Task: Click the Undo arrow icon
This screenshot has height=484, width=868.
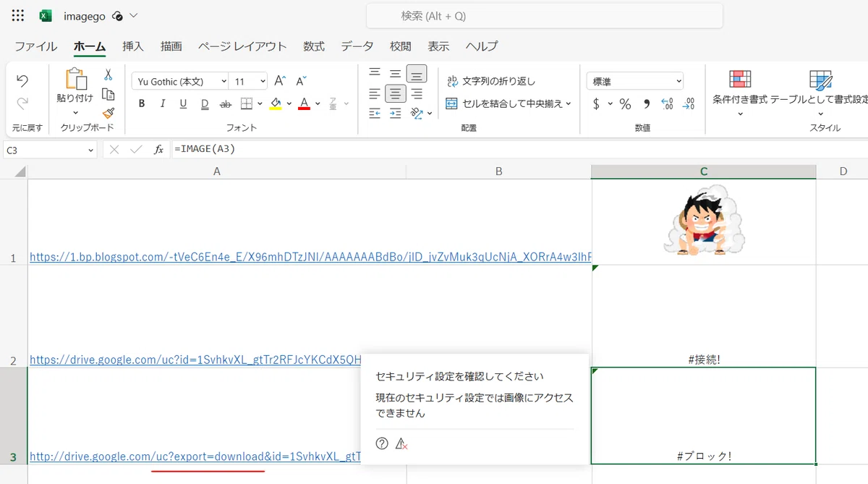Action: click(x=22, y=81)
